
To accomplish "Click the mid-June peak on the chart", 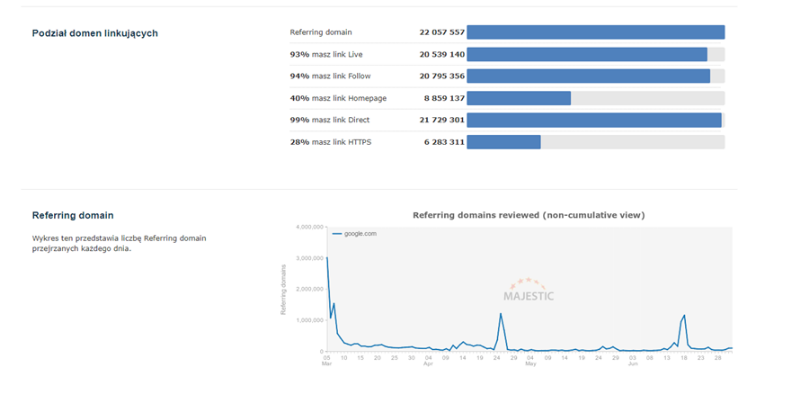I will click(x=684, y=316).
